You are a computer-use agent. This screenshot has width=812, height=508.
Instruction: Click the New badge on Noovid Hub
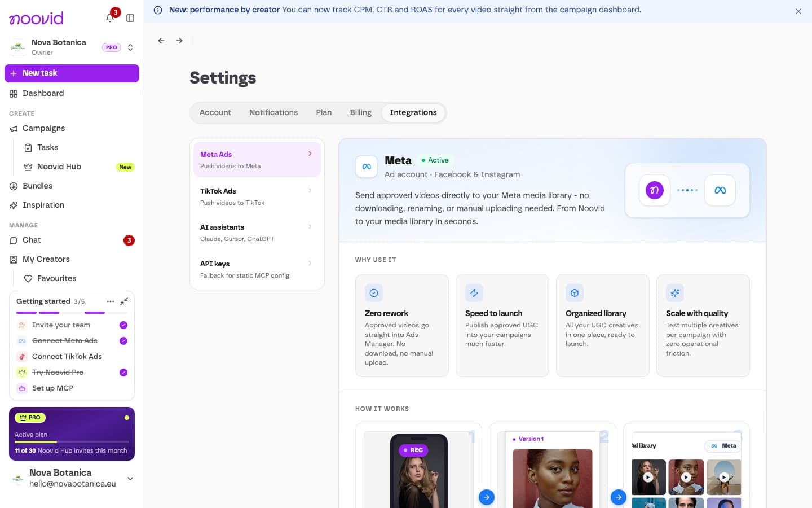[x=125, y=167]
